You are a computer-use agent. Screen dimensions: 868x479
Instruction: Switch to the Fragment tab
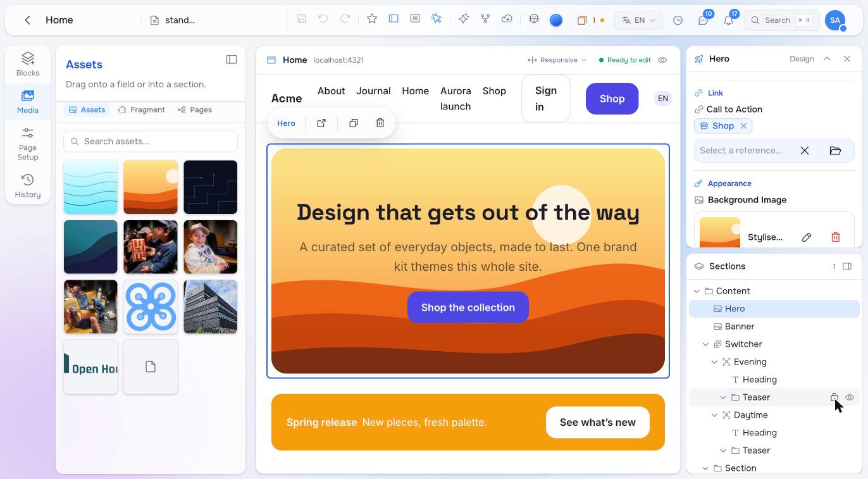141,110
